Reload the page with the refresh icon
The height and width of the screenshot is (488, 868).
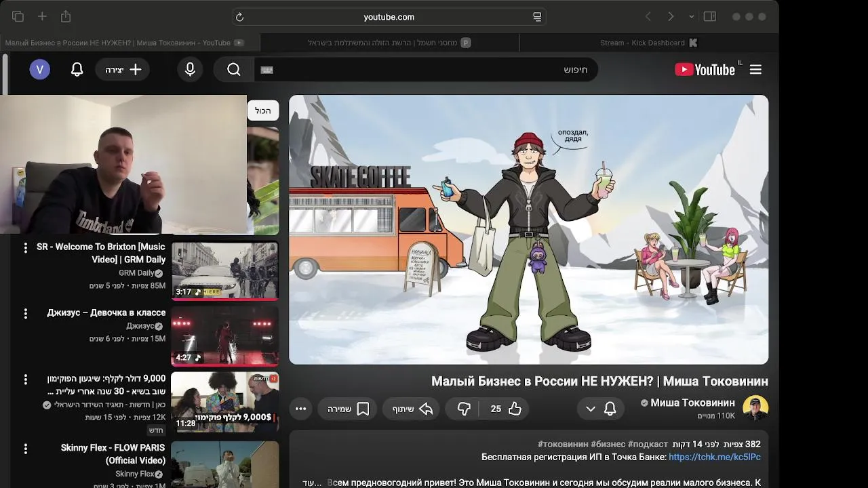(239, 17)
